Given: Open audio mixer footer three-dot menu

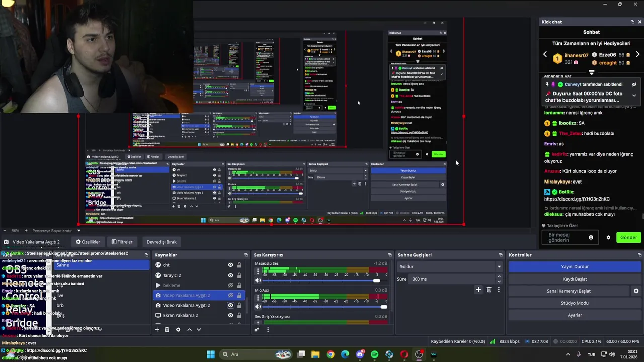Looking at the screenshot, I should (268, 330).
